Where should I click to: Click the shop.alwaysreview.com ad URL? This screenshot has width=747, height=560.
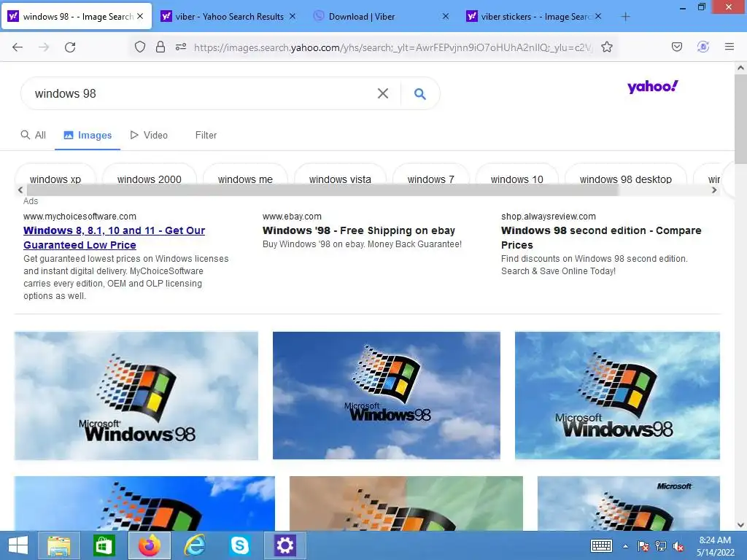pyautogui.click(x=549, y=216)
